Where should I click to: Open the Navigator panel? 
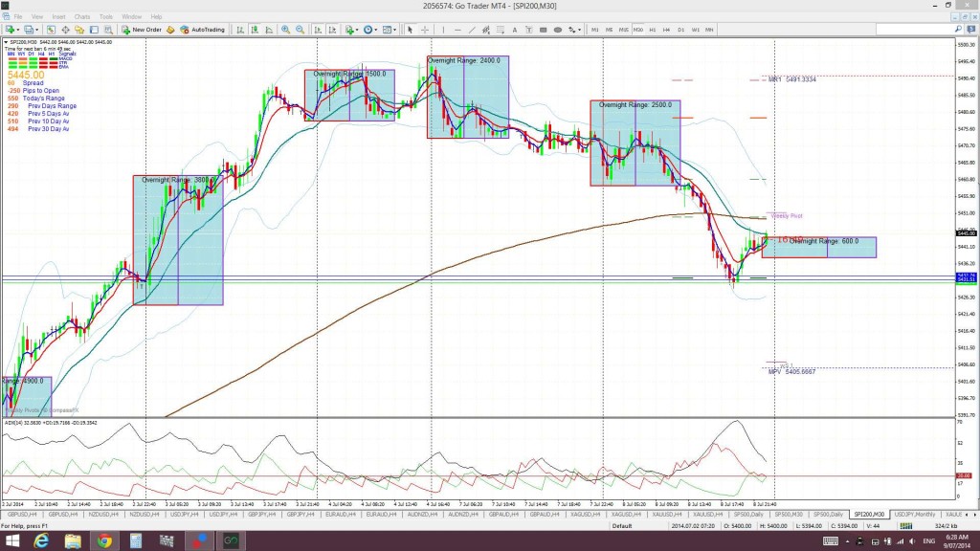pyautogui.click(x=79, y=30)
